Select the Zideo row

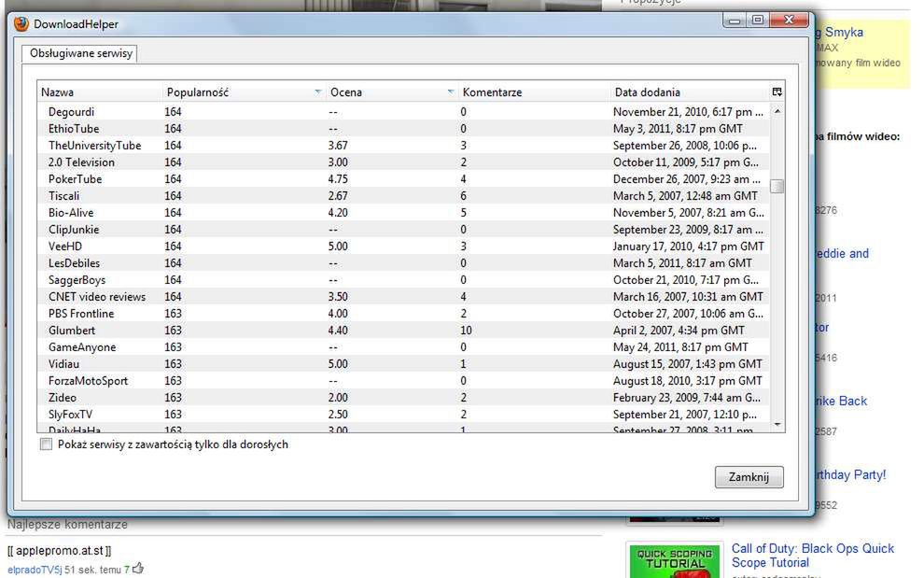coord(403,398)
